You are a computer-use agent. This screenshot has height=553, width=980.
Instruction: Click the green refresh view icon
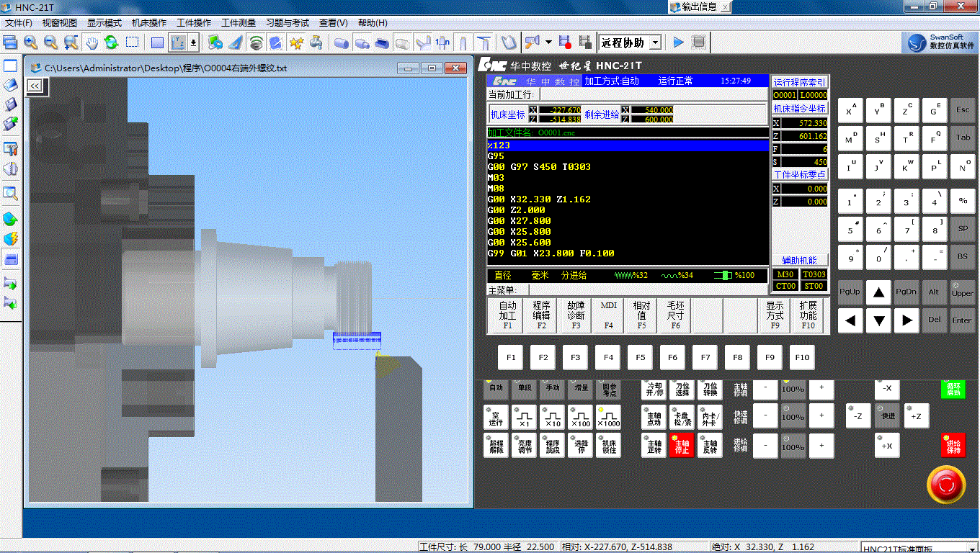[x=111, y=42]
